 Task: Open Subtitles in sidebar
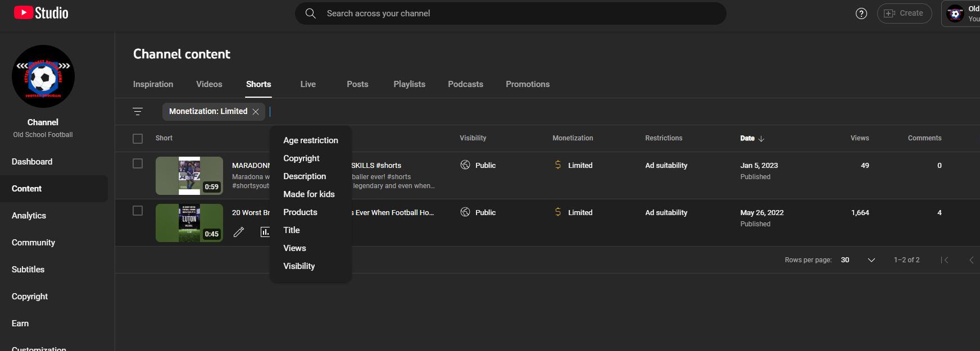click(54, 270)
